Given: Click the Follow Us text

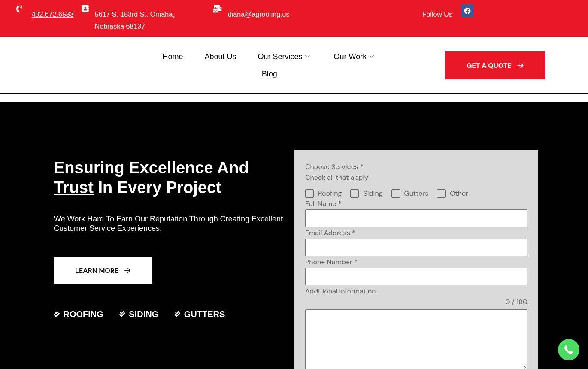Looking at the screenshot, I should pos(437,14).
